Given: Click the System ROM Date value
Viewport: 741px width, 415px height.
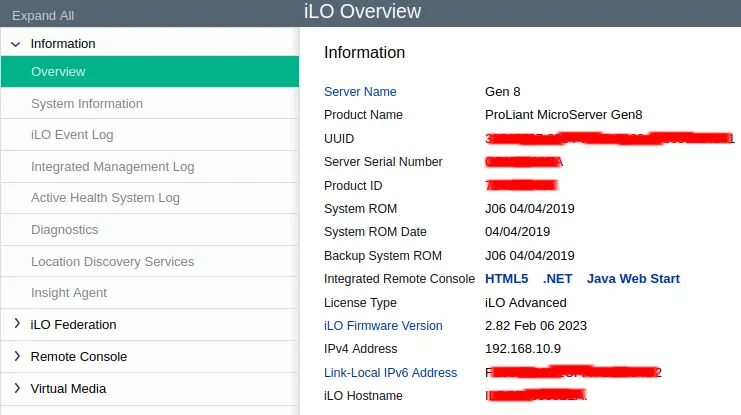Looking at the screenshot, I should tap(517, 232).
